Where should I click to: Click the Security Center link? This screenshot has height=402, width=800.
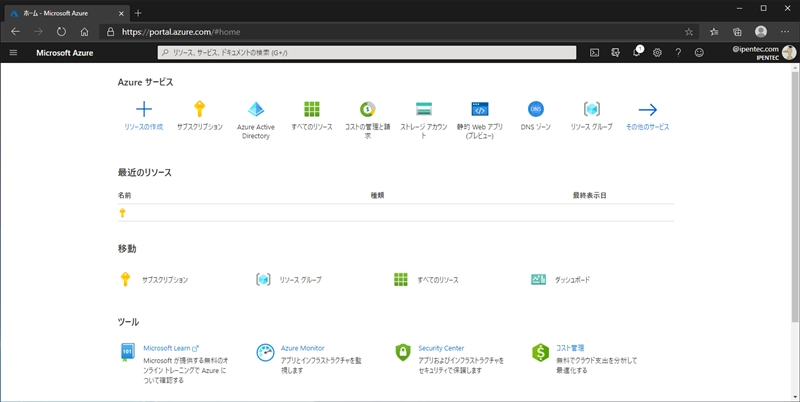pos(441,348)
